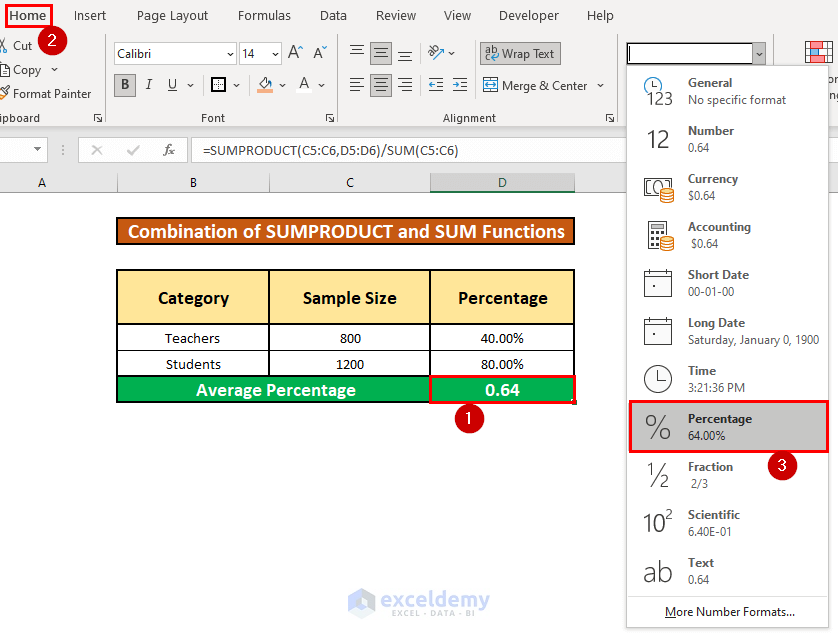838x635 pixels.
Task: Open the Alignment settings dialog launcher
Action: (610, 118)
